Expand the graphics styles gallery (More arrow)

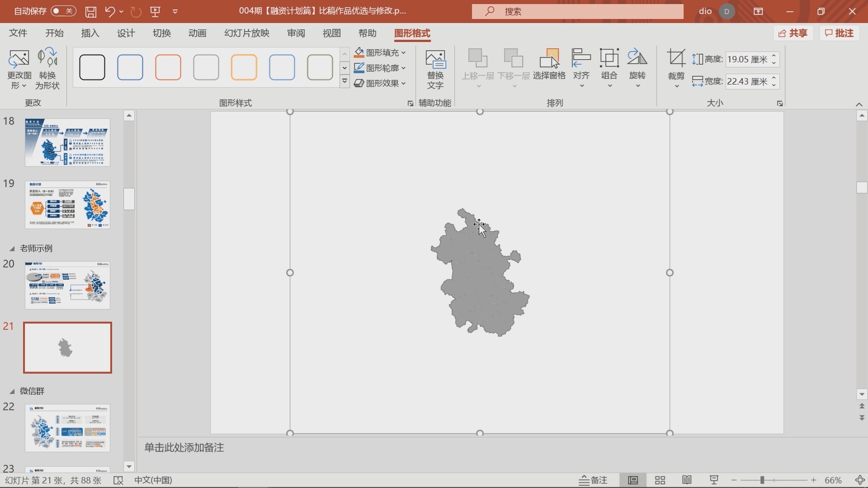click(x=344, y=81)
